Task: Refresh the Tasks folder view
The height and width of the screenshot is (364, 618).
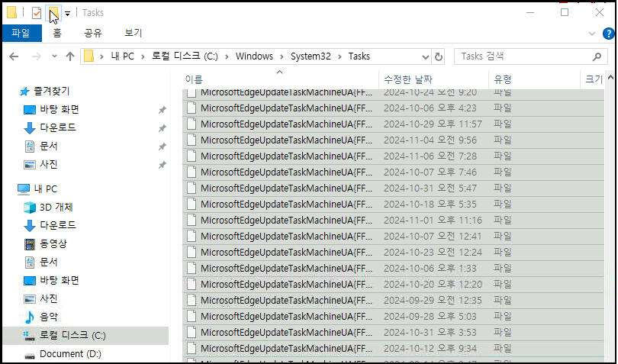Action: [438, 56]
